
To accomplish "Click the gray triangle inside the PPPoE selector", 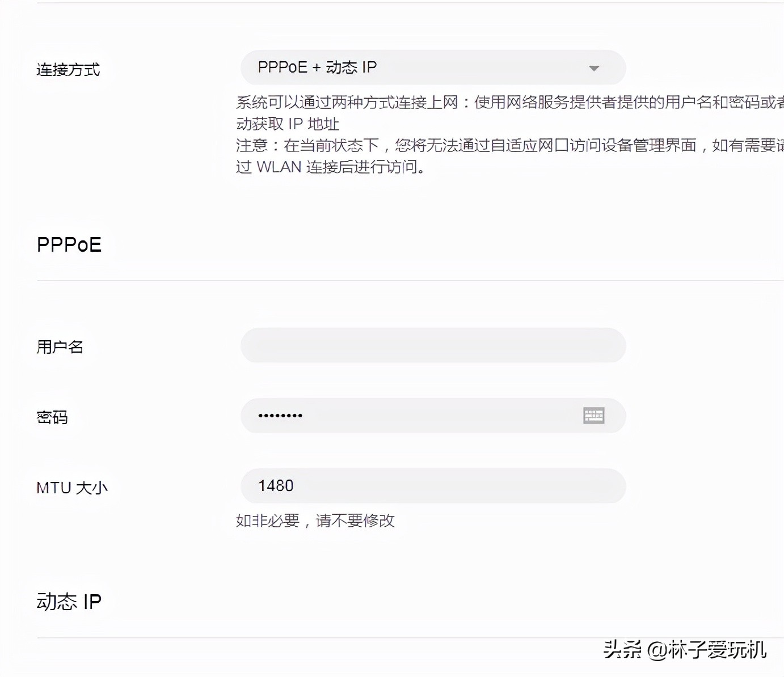I will (593, 67).
